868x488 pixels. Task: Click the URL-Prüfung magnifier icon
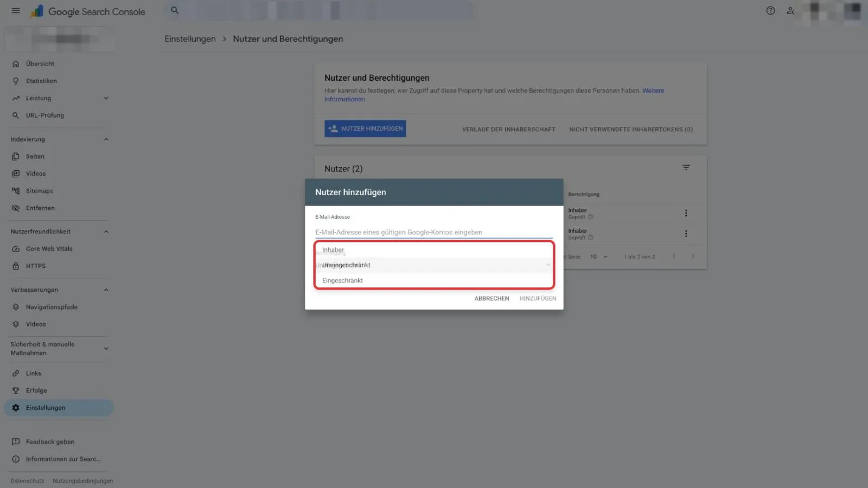16,115
